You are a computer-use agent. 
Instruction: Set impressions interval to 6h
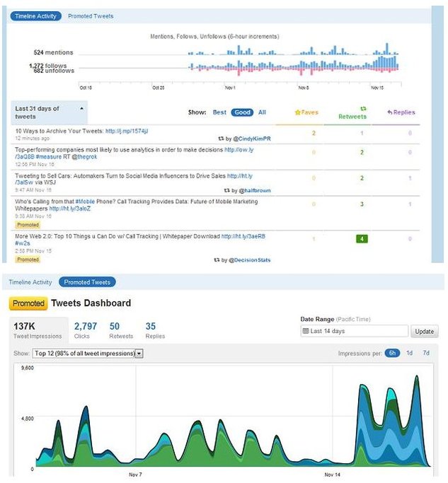(x=391, y=353)
